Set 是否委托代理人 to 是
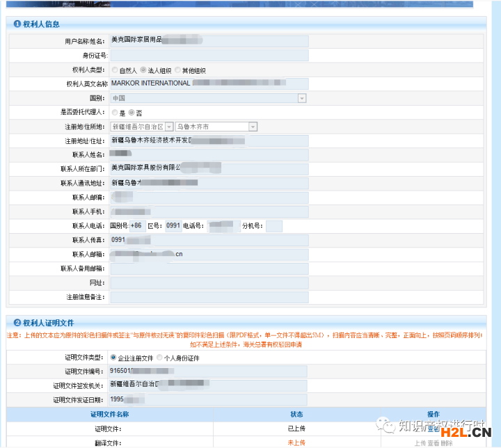 pyautogui.click(x=115, y=112)
